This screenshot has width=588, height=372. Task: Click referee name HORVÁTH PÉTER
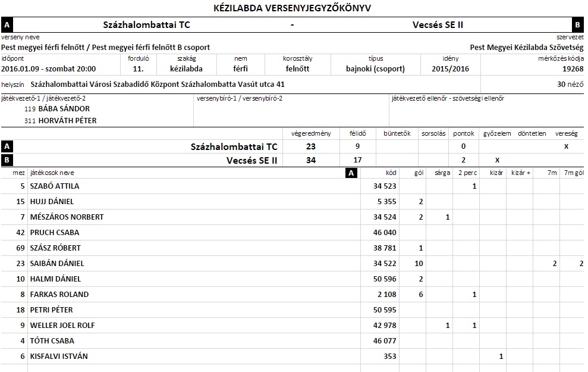(68, 121)
